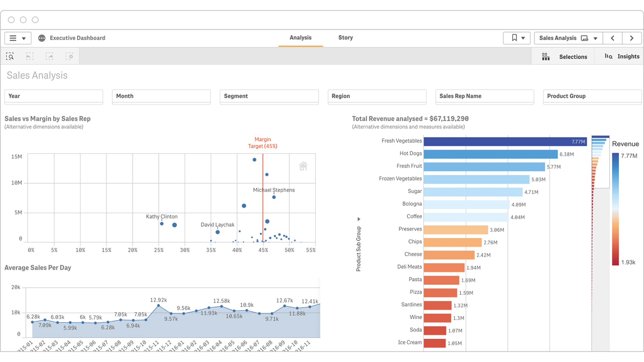This screenshot has height=362, width=644.
Task: Click the Executive Dashboard app icon
Action: click(x=42, y=38)
